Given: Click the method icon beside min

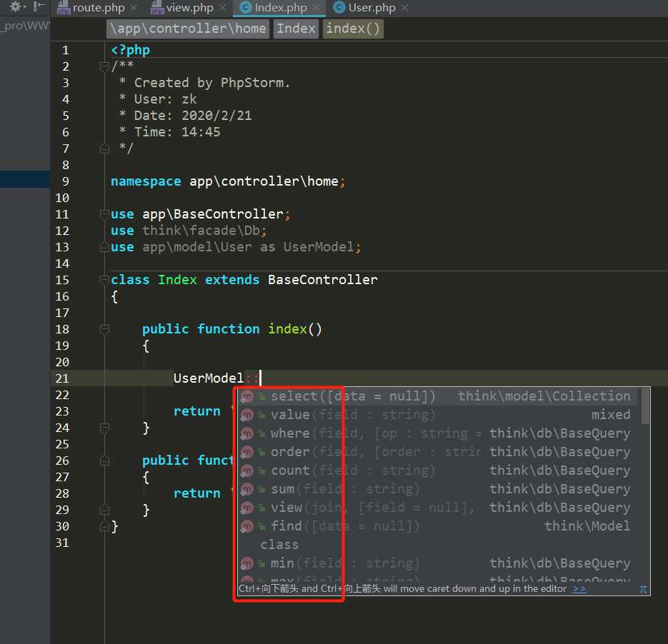Looking at the screenshot, I should 247,563.
